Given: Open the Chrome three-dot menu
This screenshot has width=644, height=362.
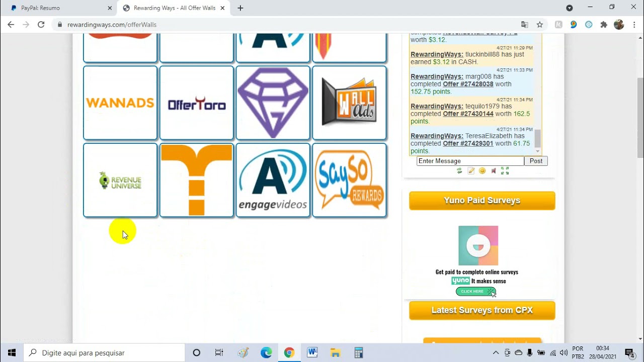Looking at the screenshot, I should [633, 25].
